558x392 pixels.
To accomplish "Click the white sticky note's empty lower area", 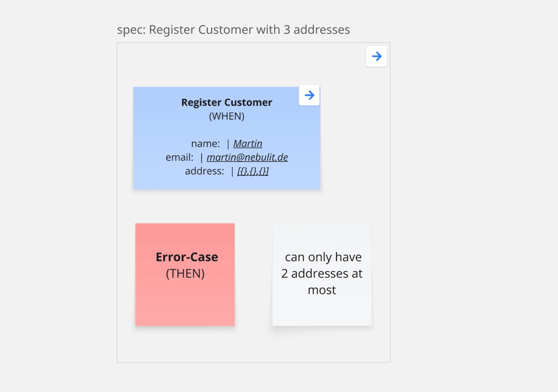I will click(322, 312).
